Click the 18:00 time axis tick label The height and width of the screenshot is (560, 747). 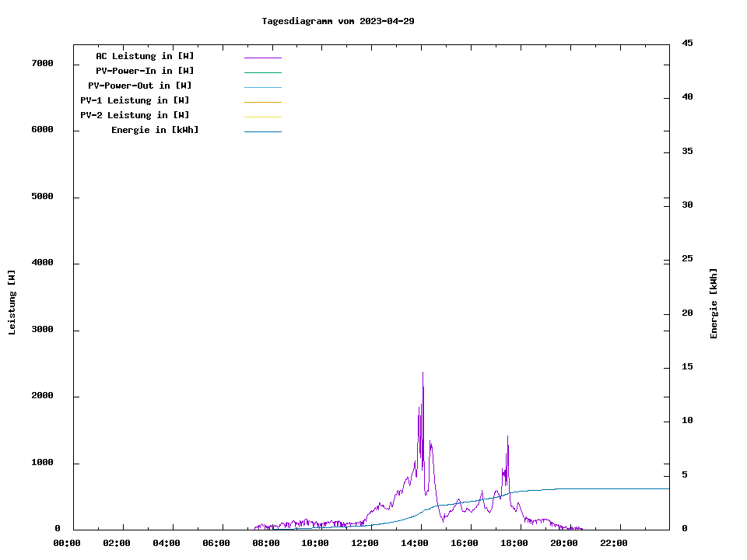pyautogui.click(x=516, y=543)
